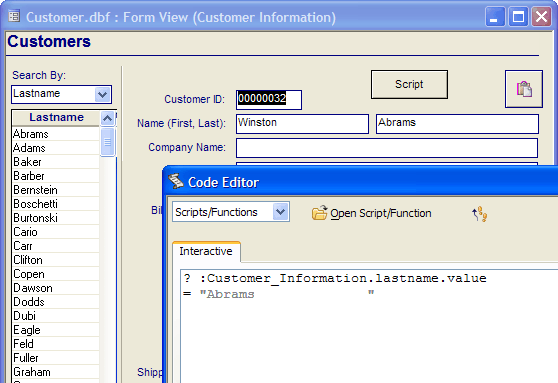
Task: Click the Customer ID field
Action: tap(269, 100)
